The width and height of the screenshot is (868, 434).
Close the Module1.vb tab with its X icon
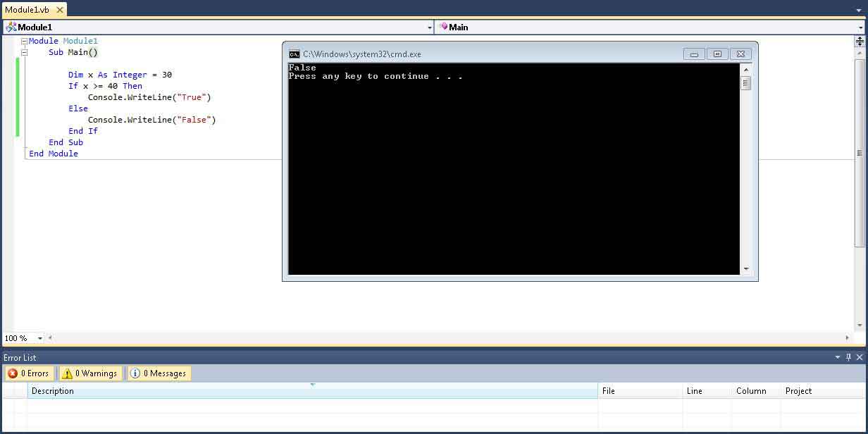pyautogui.click(x=59, y=10)
